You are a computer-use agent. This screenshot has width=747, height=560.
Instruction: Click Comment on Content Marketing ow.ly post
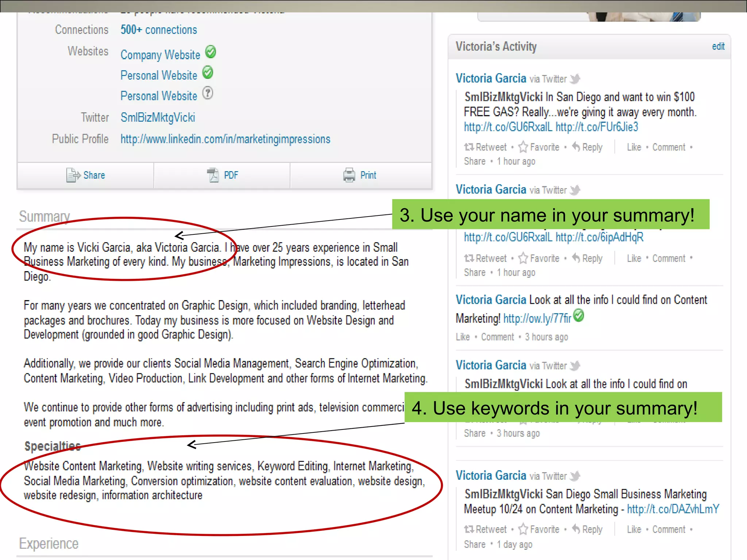click(x=498, y=337)
